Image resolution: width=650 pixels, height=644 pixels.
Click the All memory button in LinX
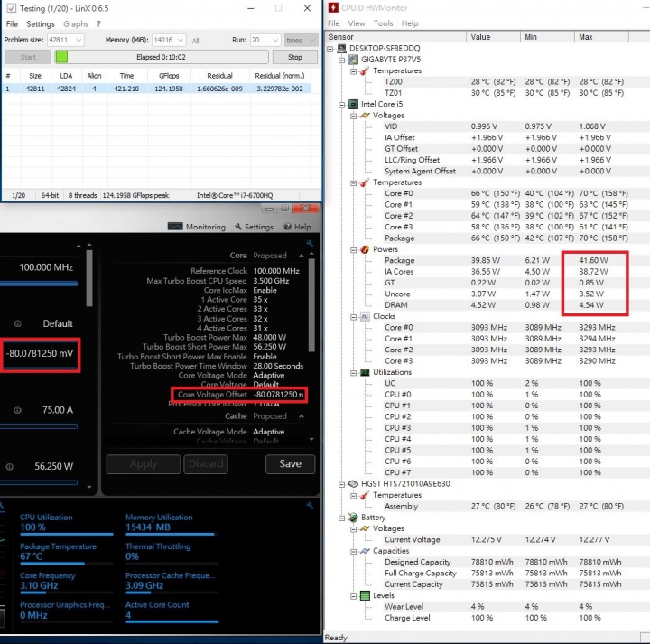pyautogui.click(x=195, y=41)
